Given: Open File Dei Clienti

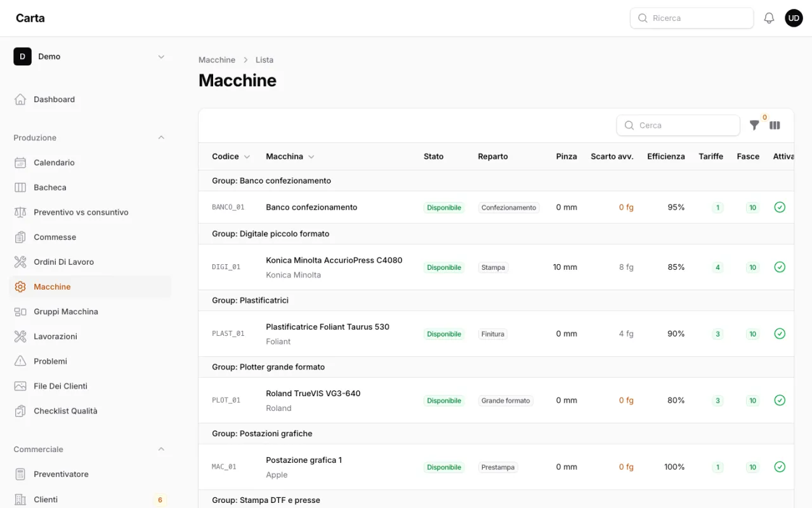Looking at the screenshot, I should pos(90,386).
